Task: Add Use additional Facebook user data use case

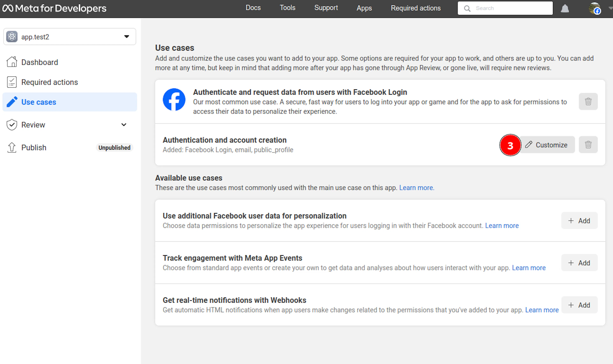Action: [x=579, y=221]
